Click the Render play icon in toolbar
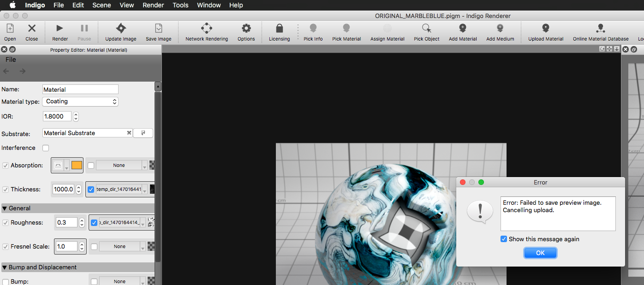Screen dimensions: 644x285 click(x=60, y=29)
